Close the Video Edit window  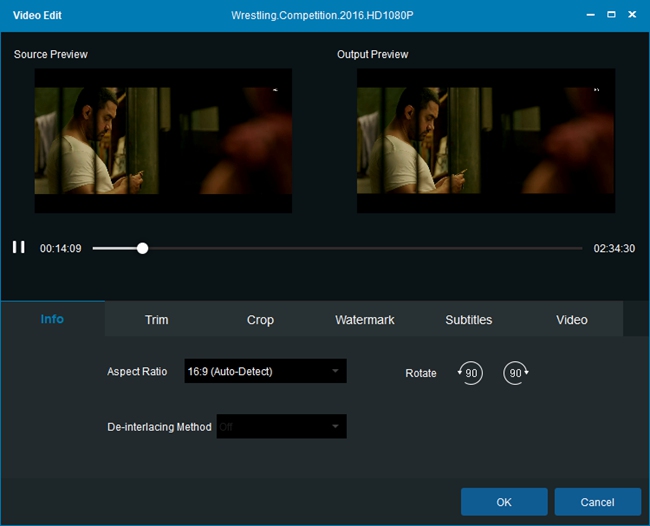634,15
